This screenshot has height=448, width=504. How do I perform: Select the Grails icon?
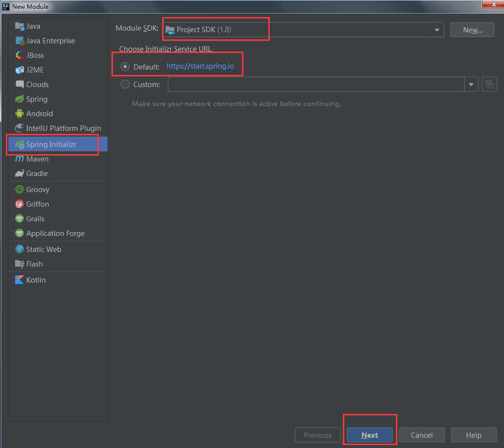19,219
